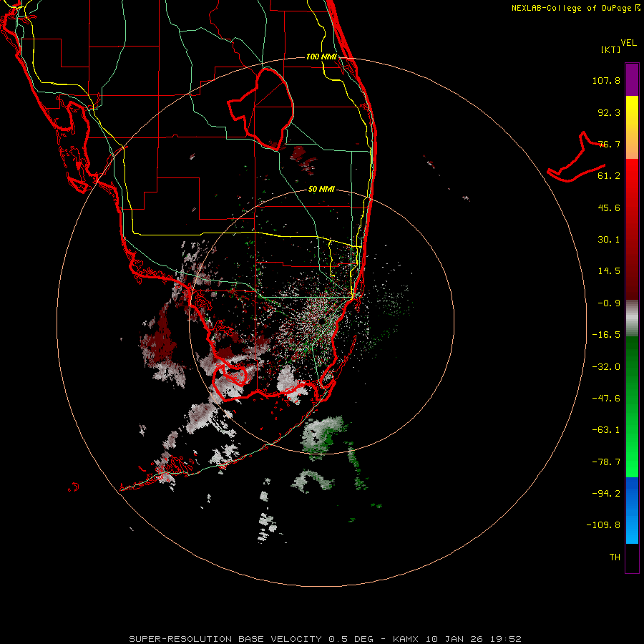The height and width of the screenshot is (644, 644).
Task: Click the 100 NMI range ring label
Action: (x=321, y=57)
